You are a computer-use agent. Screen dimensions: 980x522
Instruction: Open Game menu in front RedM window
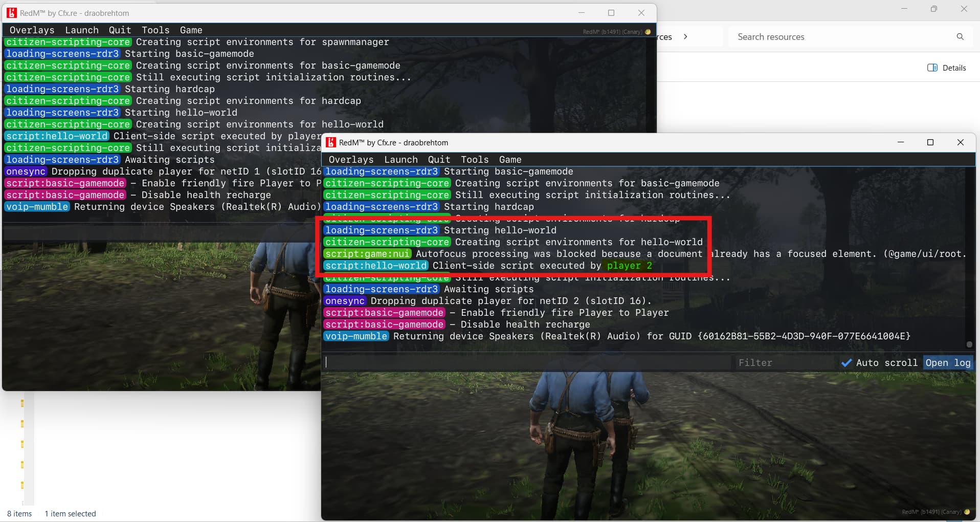coord(510,160)
